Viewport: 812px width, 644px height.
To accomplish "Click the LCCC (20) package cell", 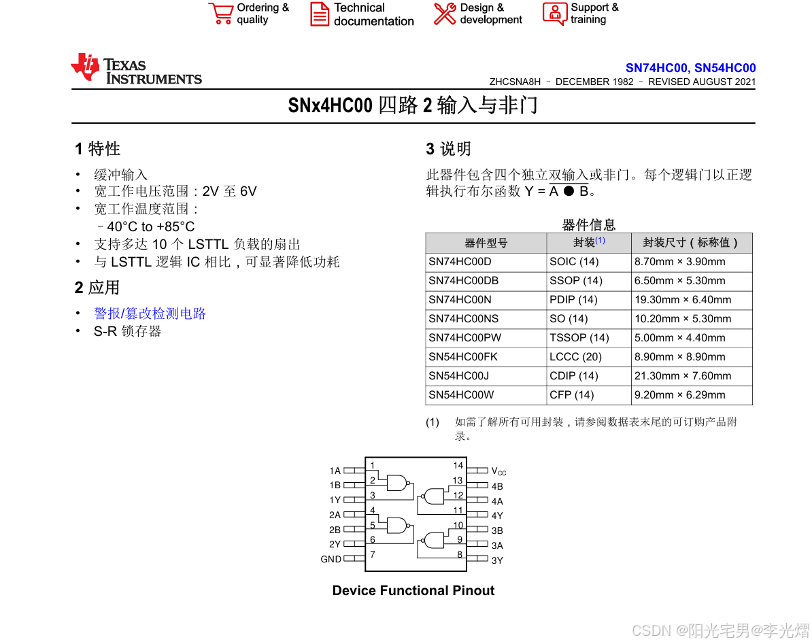I will coord(589,357).
